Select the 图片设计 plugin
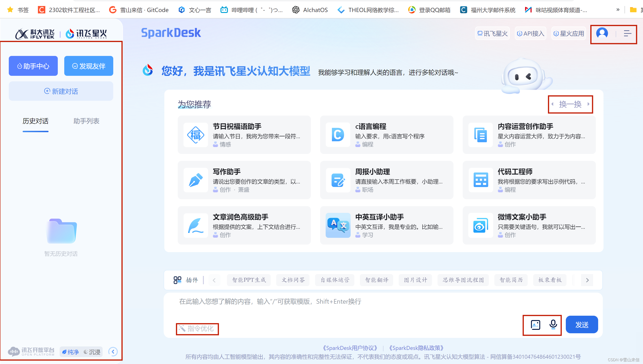This screenshot has width=643, height=364. pyautogui.click(x=415, y=280)
